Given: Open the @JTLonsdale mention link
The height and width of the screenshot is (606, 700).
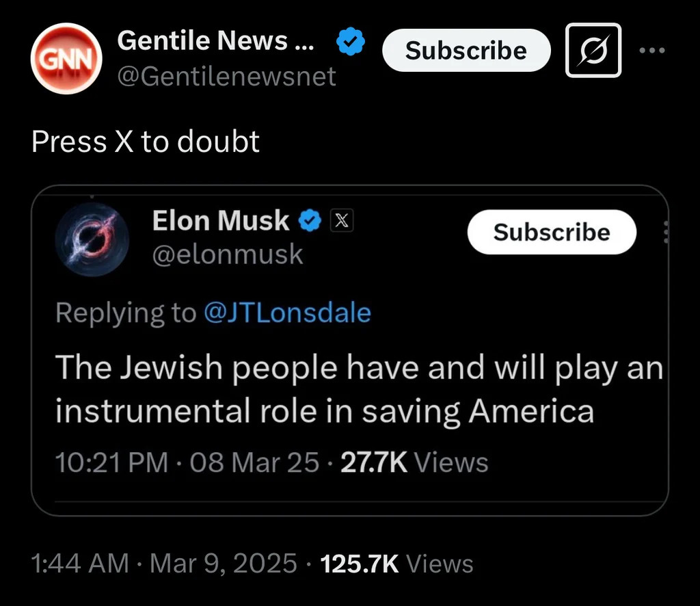Looking at the screenshot, I should pyautogui.click(x=287, y=313).
